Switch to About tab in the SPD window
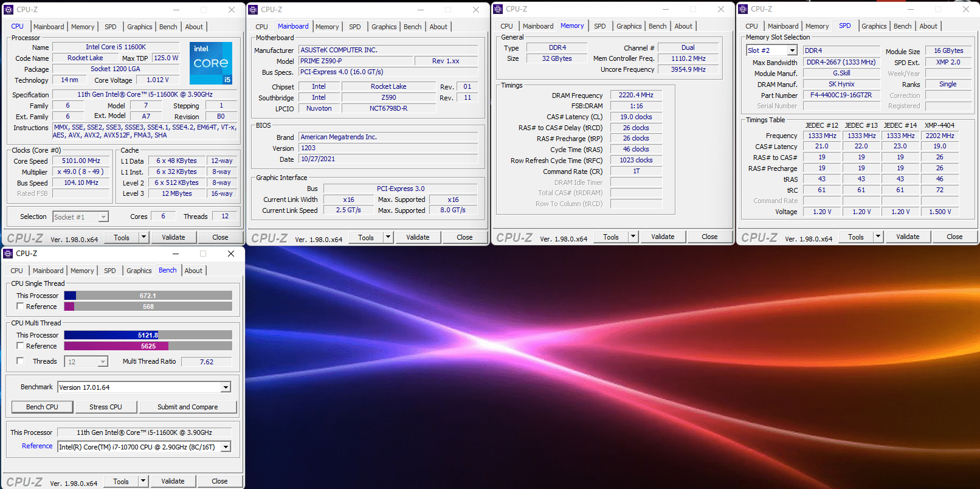Image resolution: width=980 pixels, height=489 pixels. [928, 26]
